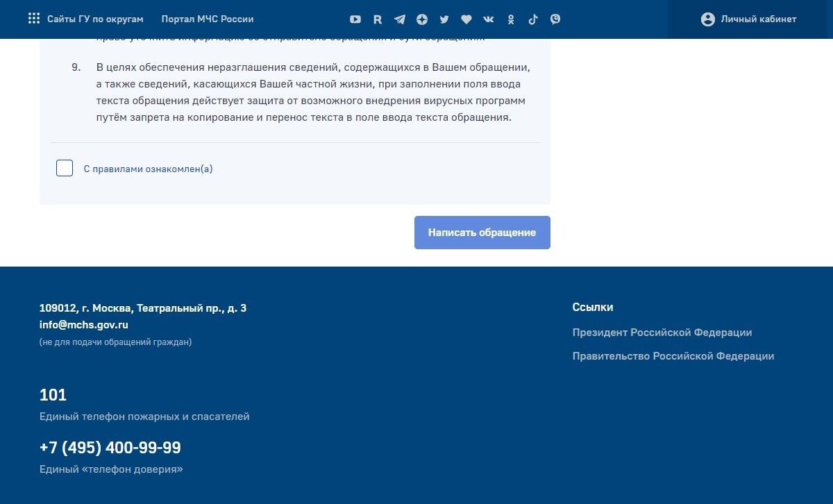Click the "Ссылки" footer heading
833x504 pixels.
coord(593,307)
